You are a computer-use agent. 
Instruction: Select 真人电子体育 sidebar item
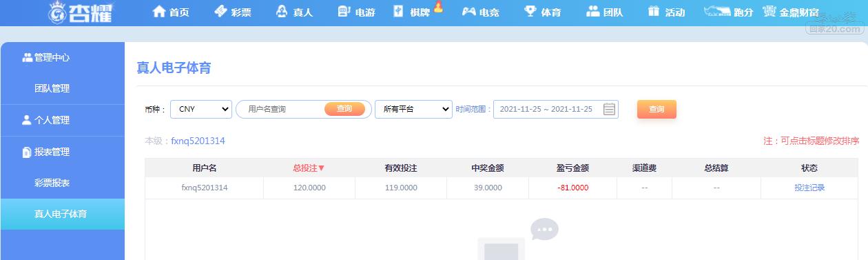click(x=63, y=214)
